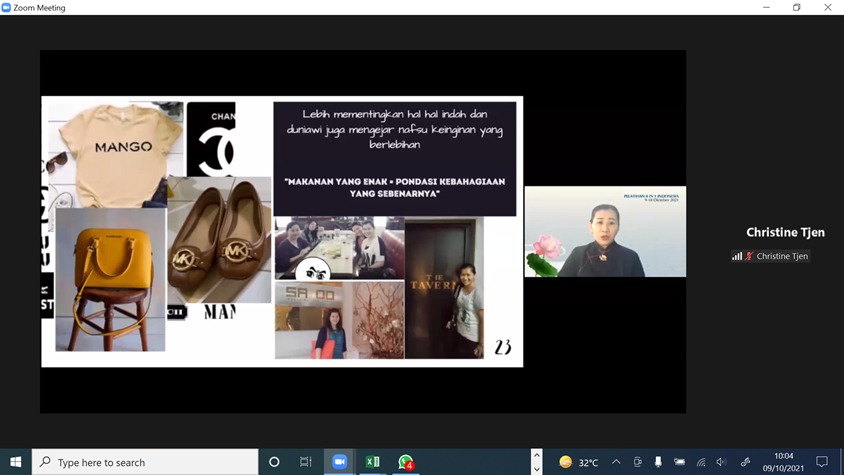The height and width of the screenshot is (475, 844).
Task: Click the yellow handbag photo on slide
Action: pyautogui.click(x=110, y=280)
